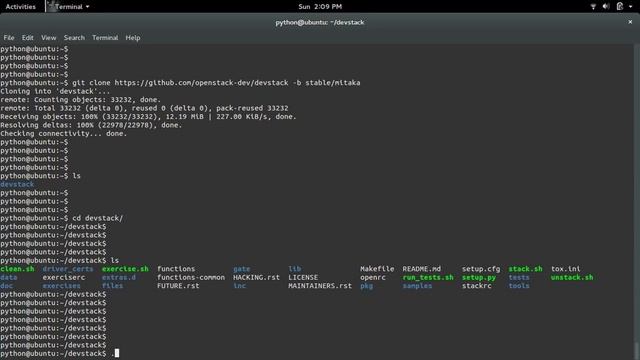Click FUTURE.rst in the listing
This screenshot has width=640, height=360.
point(178,286)
